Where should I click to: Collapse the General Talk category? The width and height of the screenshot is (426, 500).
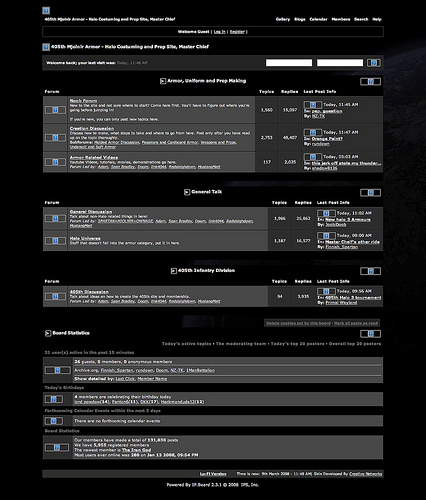370,193
